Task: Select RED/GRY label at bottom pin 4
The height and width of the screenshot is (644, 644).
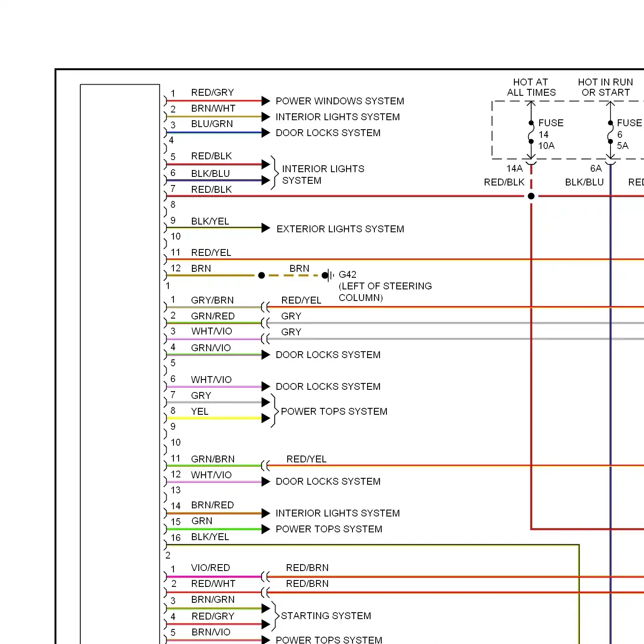Action: (213, 616)
